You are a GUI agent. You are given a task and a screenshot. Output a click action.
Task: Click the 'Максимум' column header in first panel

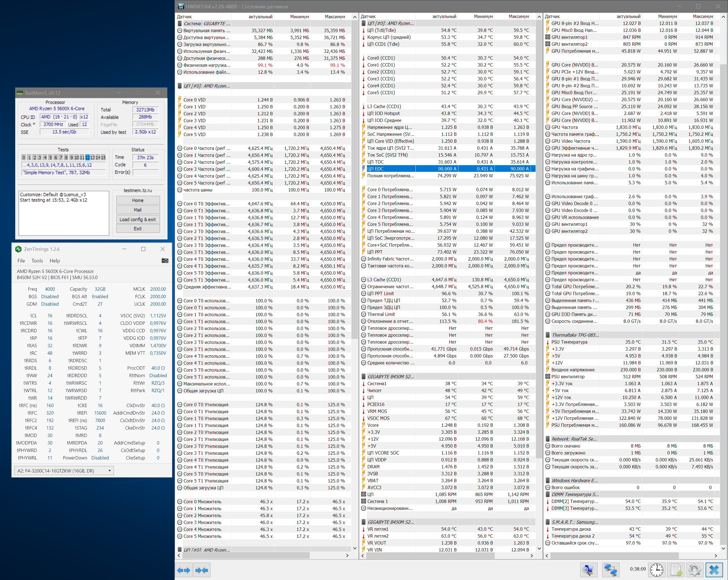335,17
